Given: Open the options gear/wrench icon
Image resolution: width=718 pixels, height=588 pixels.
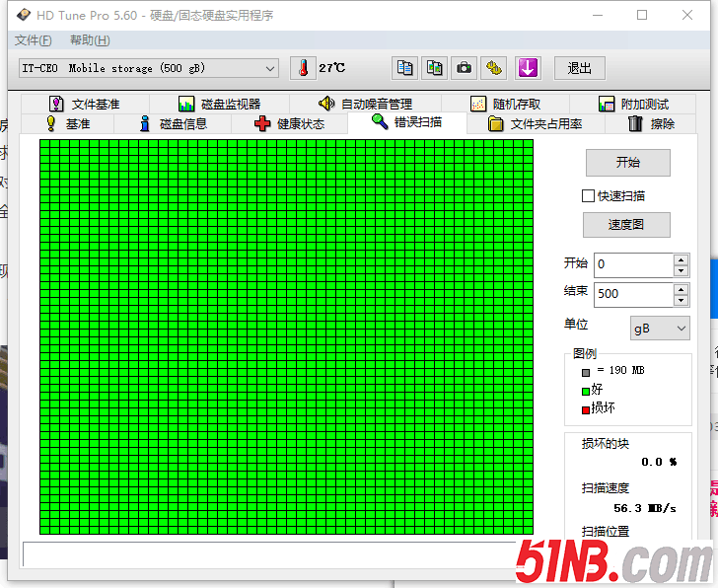Looking at the screenshot, I should tap(493, 68).
